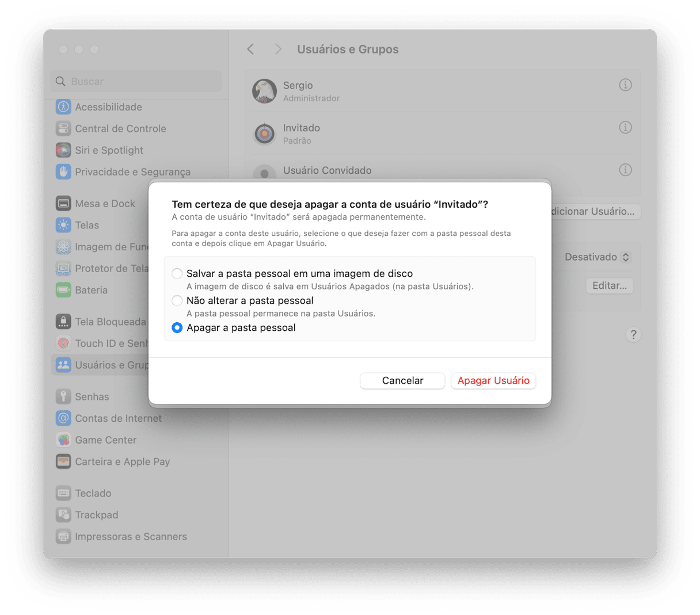This screenshot has height=615, width=700.
Task: Show info for Sergio administrator account
Action: point(625,85)
